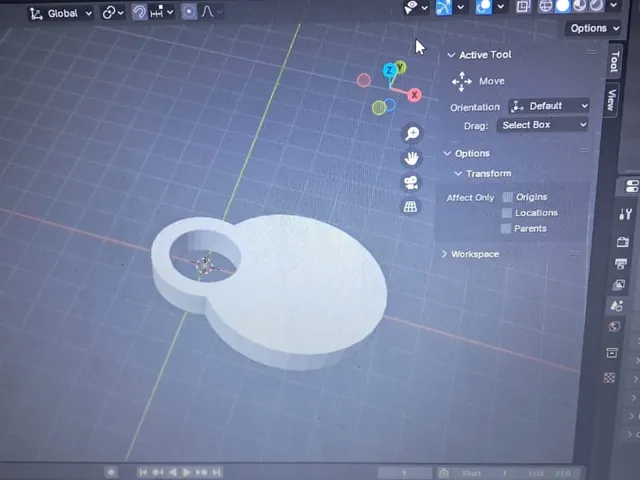Open the Options popover button
The height and width of the screenshot is (480, 640).
[x=593, y=28]
